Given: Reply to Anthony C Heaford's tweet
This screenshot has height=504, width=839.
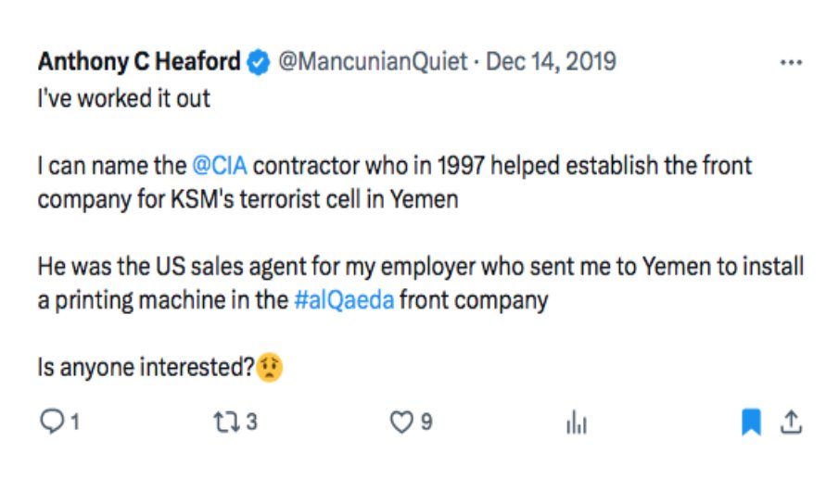Looking at the screenshot, I should click(49, 422).
